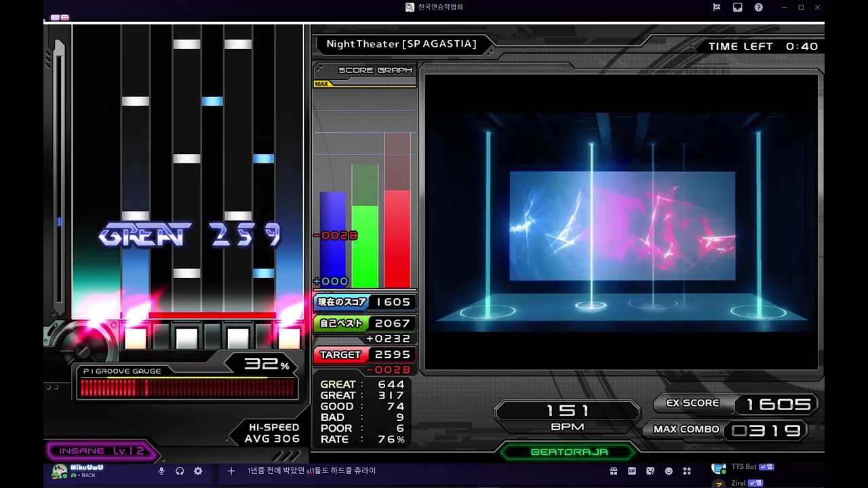
Task: Click the server icon beside the title
Action: click(410, 7)
